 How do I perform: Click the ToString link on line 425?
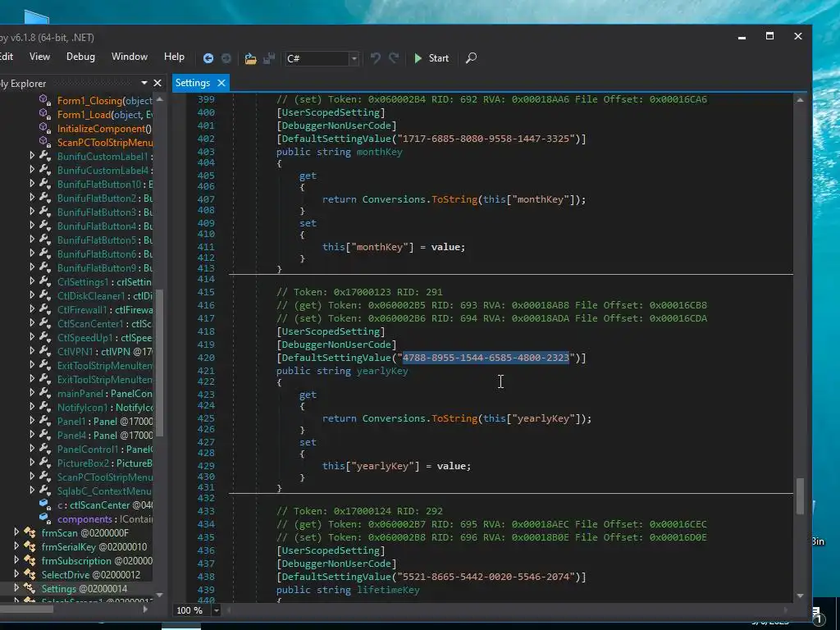click(454, 418)
